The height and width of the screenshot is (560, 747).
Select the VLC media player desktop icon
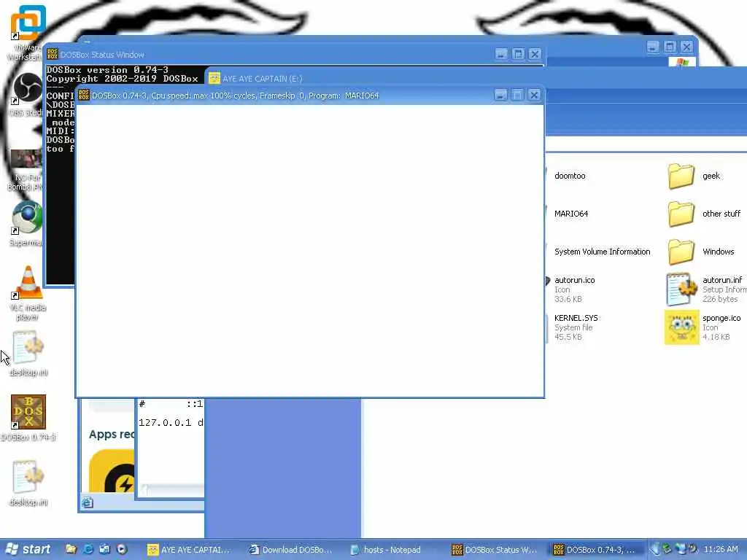[x=28, y=293]
